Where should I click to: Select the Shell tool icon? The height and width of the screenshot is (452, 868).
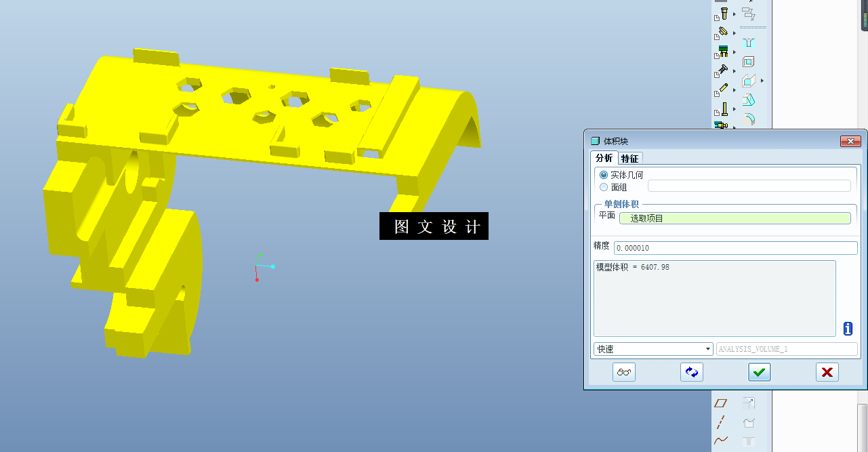coord(748,61)
